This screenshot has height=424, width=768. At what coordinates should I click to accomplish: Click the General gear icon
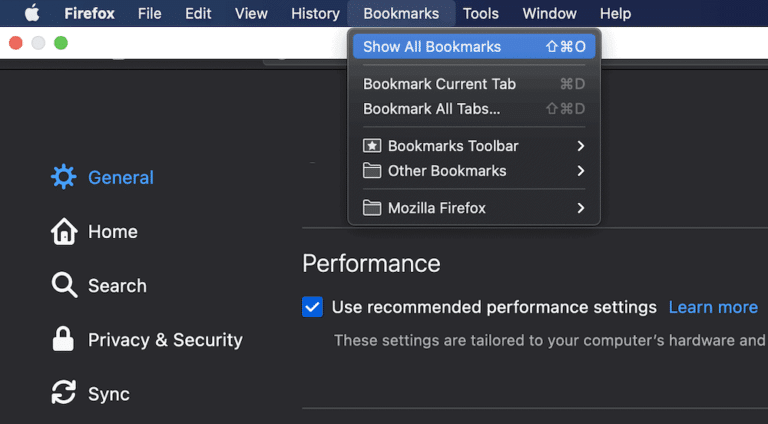coord(64,177)
